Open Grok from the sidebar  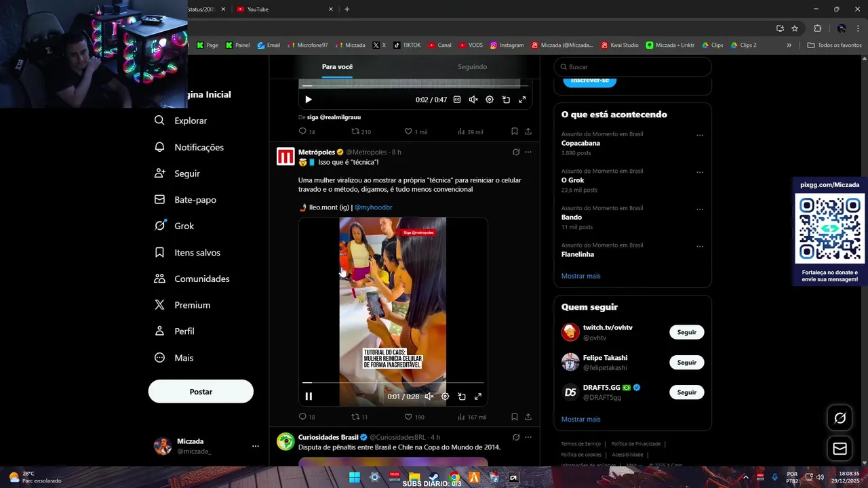click(x=174, y=226)
